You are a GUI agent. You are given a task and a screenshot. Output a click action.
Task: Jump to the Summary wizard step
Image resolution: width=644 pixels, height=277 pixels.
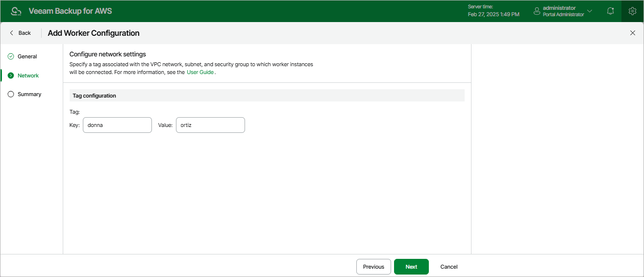29,94
